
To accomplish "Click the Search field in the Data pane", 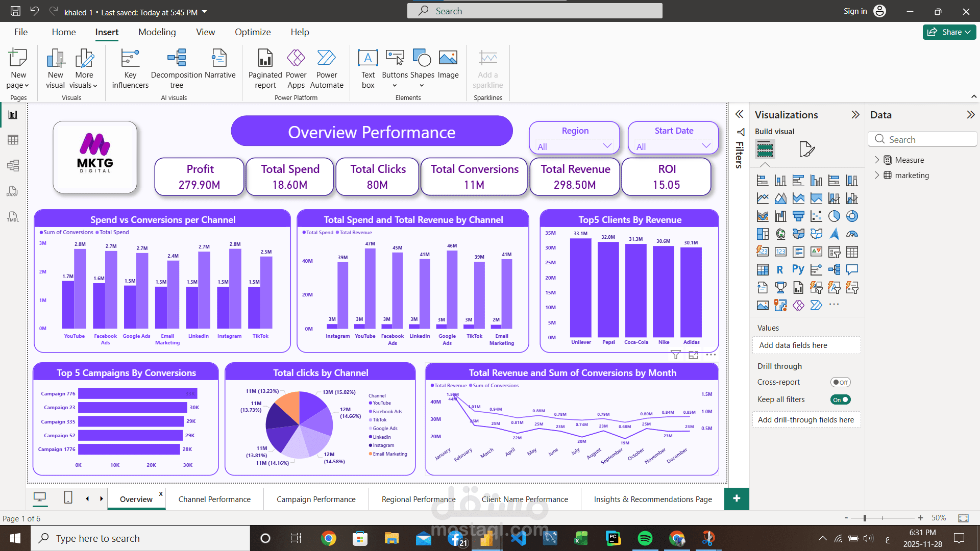I will click(x=922, y=139).
